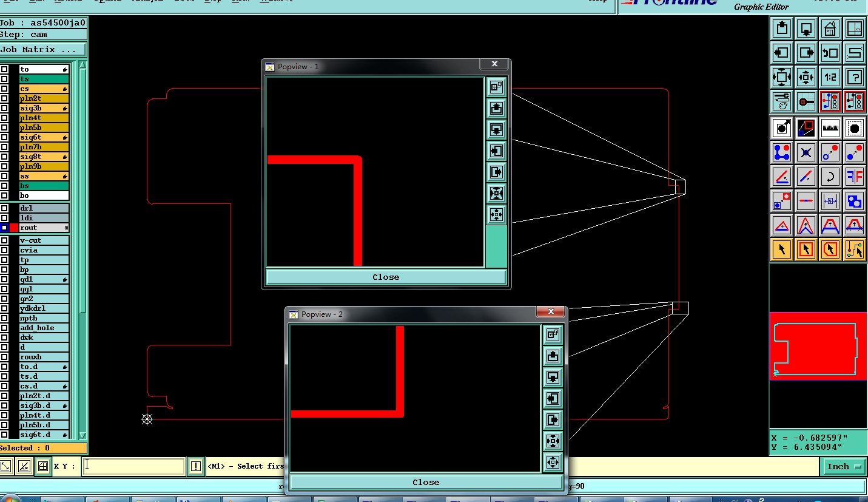Viewport: 868px width, 502px height.
Task: Select the yellow single arrow select tool
Action: [x=782, y=249]
